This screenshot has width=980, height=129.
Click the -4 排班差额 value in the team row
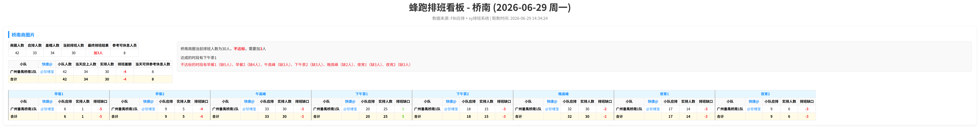pyautogui.click(x=125, y=72)
